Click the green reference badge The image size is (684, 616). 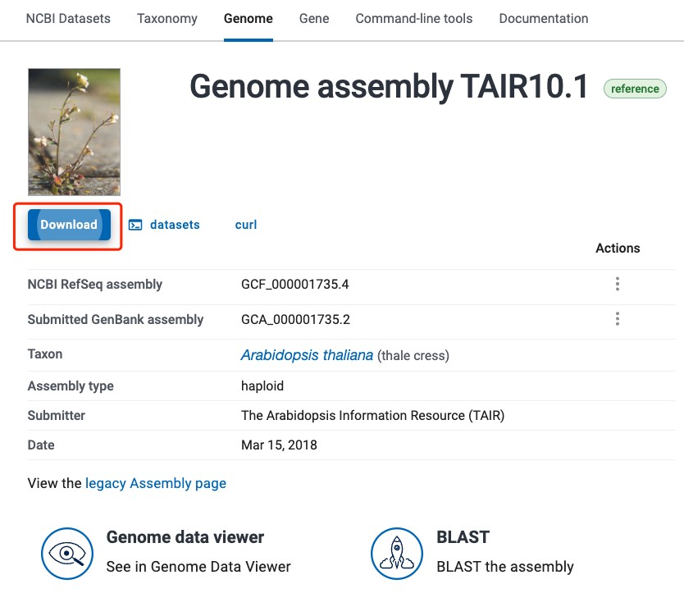coord(635,89)
